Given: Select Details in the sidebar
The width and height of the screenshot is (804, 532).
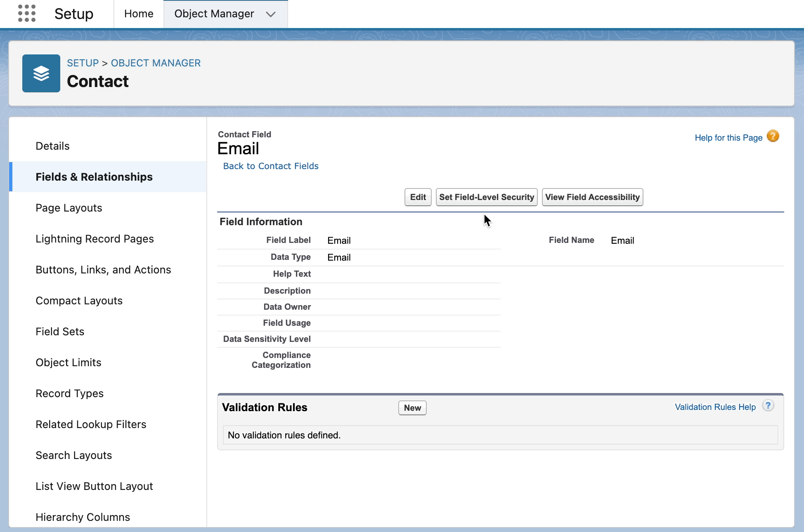Looking at the screenshot, I should (52, 146).
